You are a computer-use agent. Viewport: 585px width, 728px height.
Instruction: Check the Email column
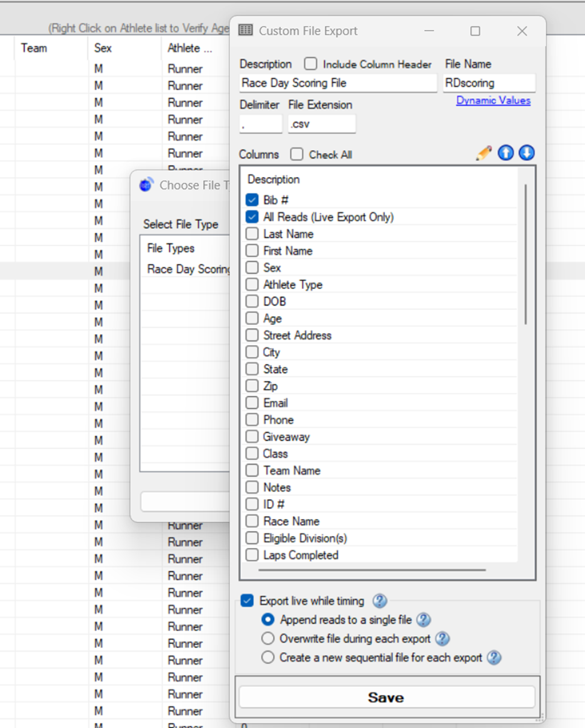pos(252,403)
